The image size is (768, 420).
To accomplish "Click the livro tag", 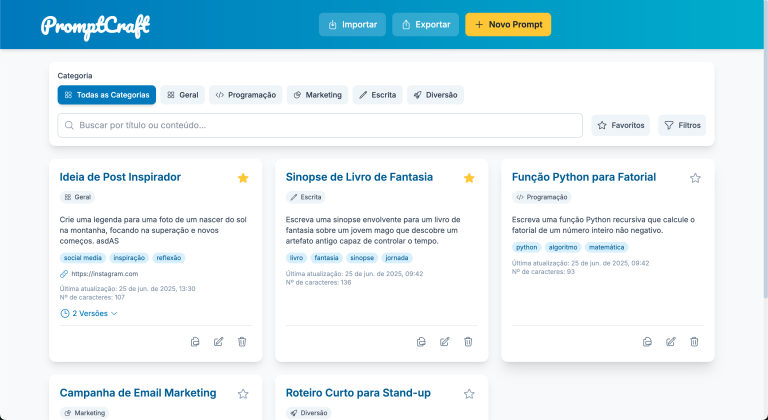I will pyautogui.click(x=296, y=258).
